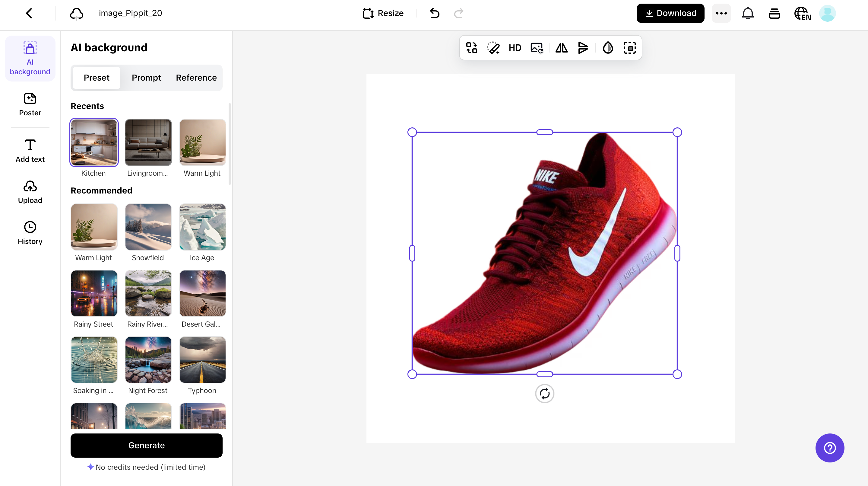Select the Kitchen recent preset
Screen dimensions: 868x486
94,142
